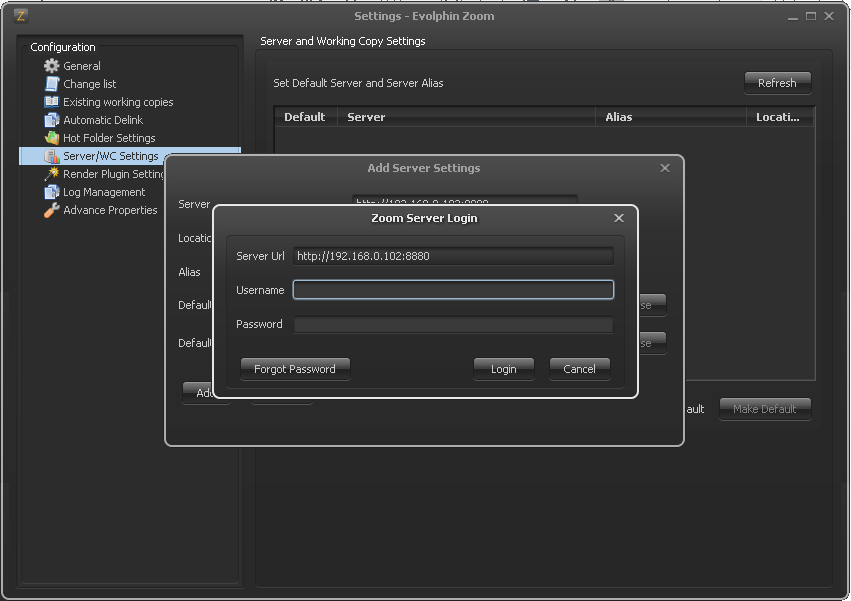Click the Evolphin Zoom app icon in title bar
This screenshot has width=851, height=601.
[x=21, y=16]
